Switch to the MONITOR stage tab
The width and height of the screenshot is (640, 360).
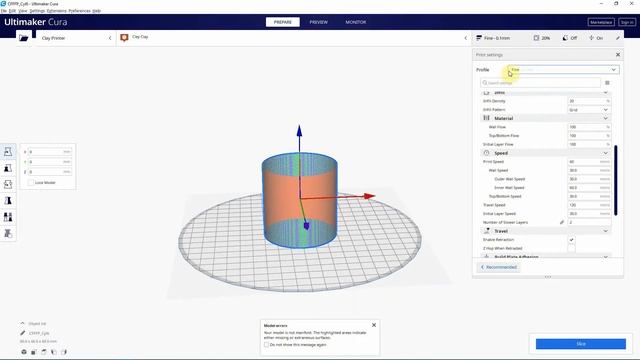(x=356, y=22)
